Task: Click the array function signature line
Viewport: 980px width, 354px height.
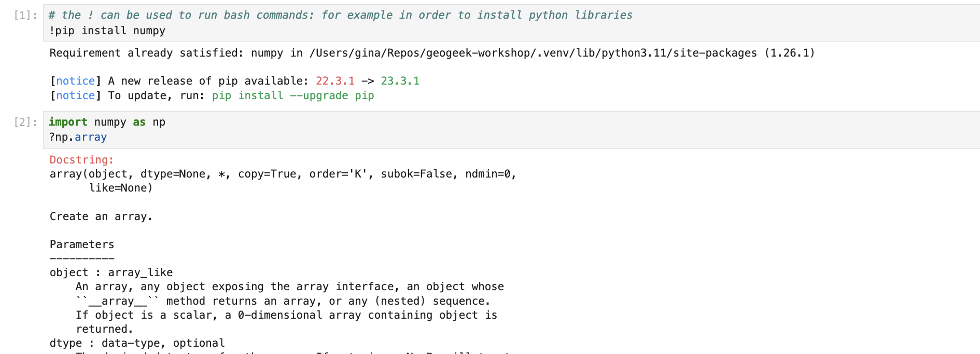Action: (x=283, y=174)
